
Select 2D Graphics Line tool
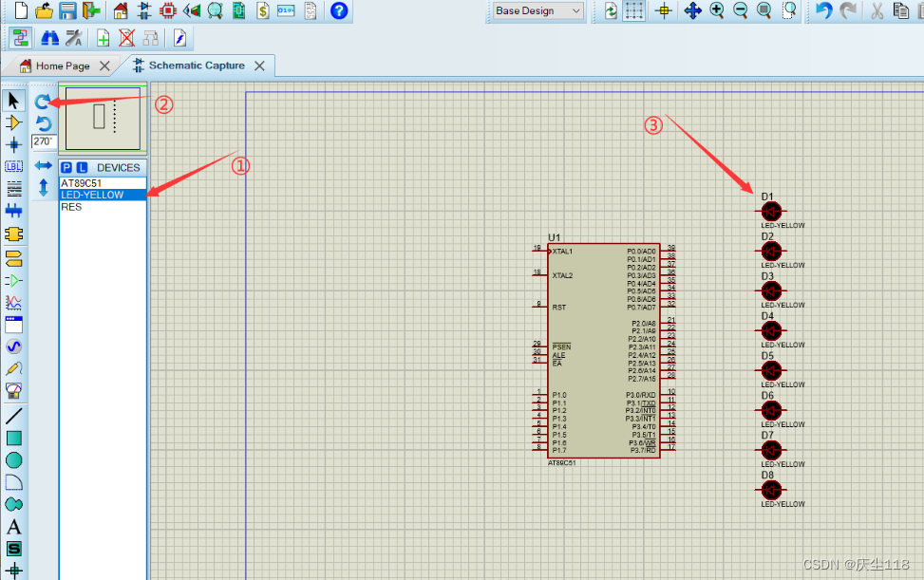click(13, 416)
